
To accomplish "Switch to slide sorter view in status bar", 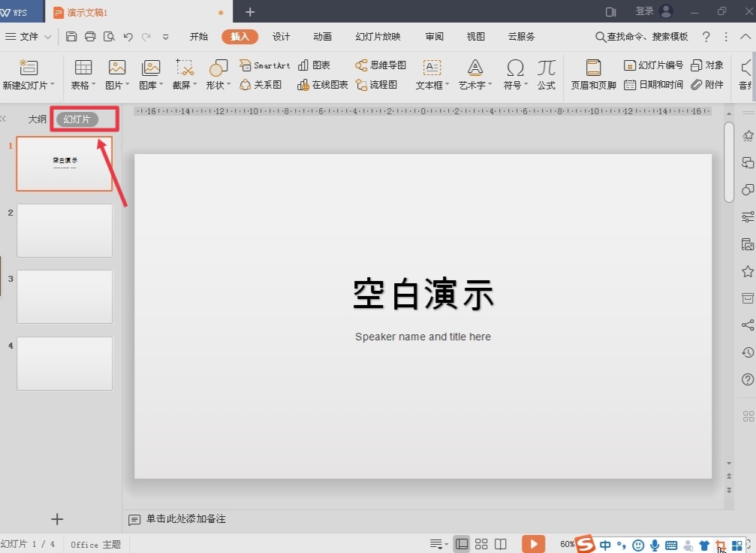I will pos(481,544).
